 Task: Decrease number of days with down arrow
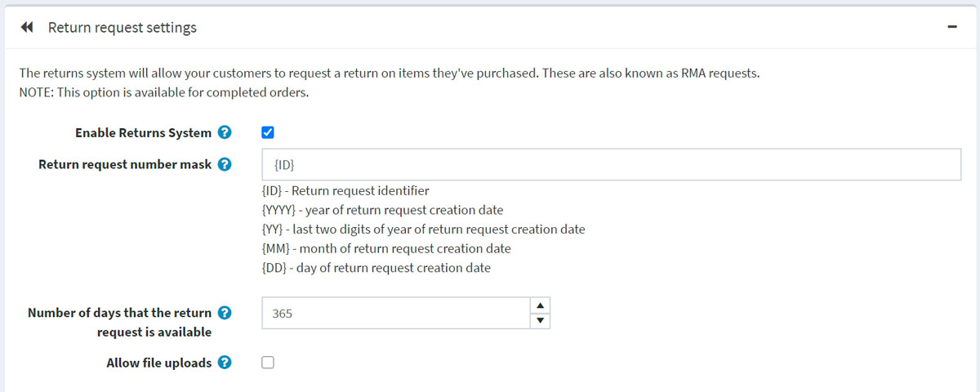click(540, 320)
